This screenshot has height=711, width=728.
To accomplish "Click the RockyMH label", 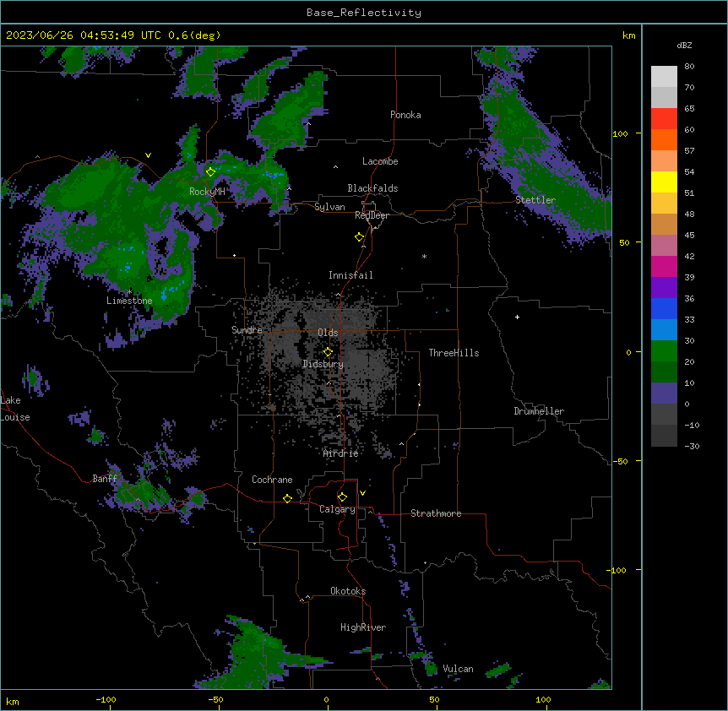I will pyautogui.click(x=207, y=192).
